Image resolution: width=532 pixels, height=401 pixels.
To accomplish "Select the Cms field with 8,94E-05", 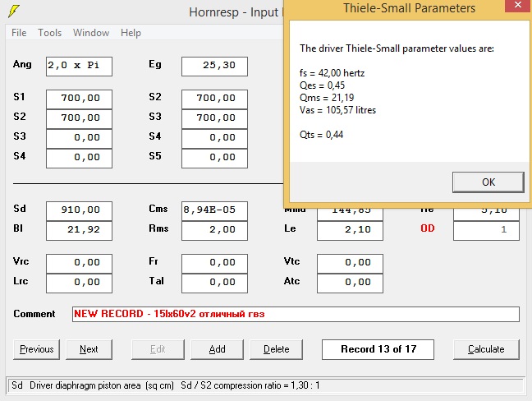I will [214, 211].
